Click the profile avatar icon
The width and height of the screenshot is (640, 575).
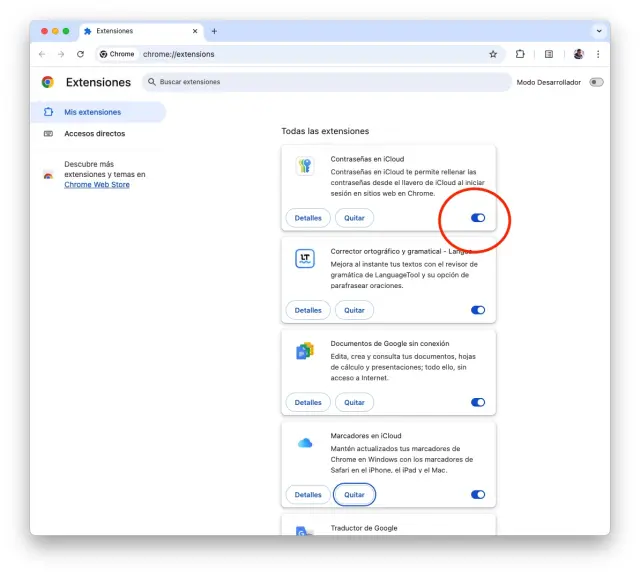point(578,54)
